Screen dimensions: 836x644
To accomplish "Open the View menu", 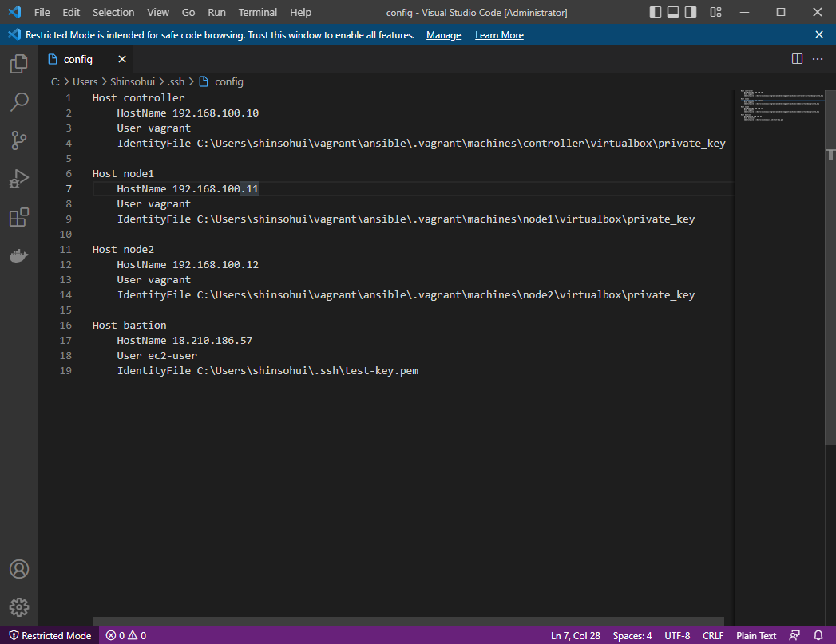I will [x=158, y=12].
